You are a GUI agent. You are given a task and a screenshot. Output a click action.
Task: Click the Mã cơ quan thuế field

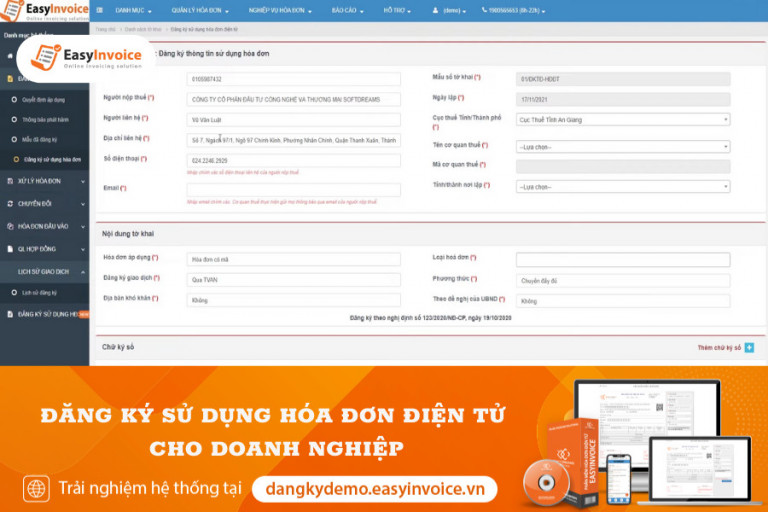[x=623, y=167]
